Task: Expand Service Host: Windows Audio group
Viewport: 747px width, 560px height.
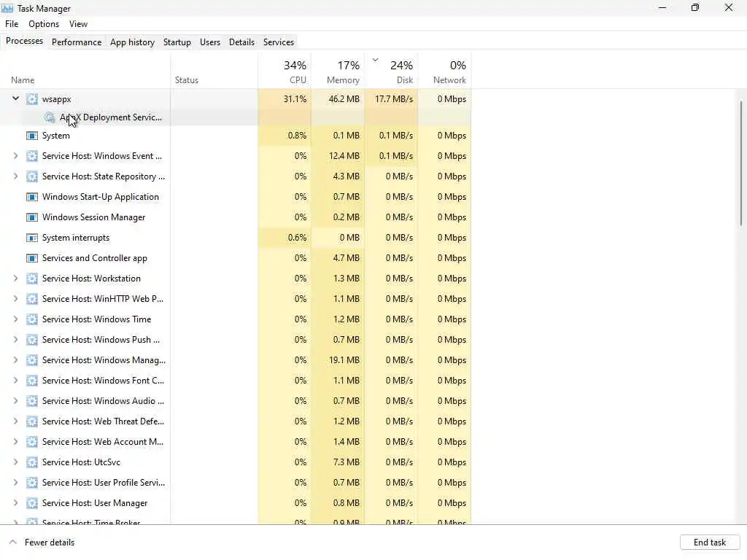Action: click(15, 401)
